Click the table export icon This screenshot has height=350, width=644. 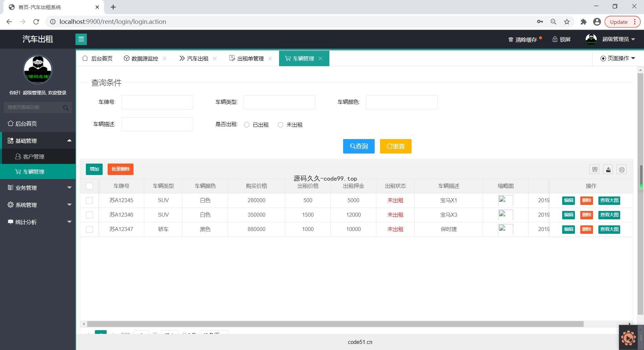coord(608,170)
